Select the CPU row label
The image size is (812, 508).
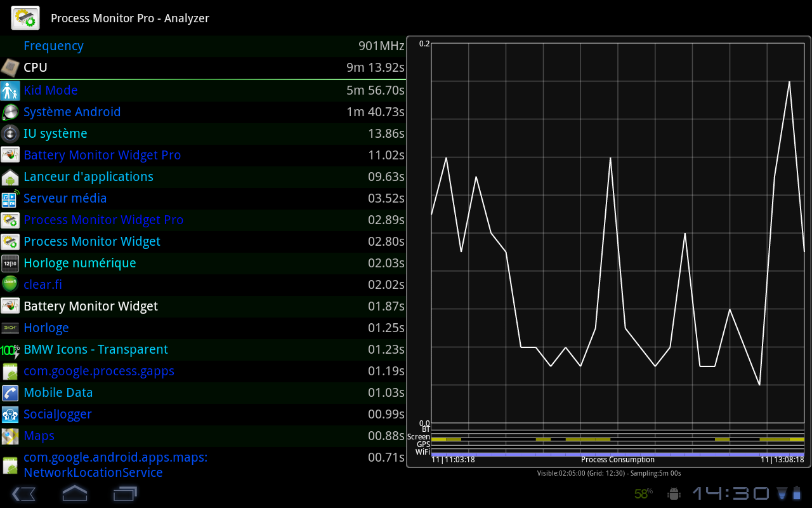36,67
